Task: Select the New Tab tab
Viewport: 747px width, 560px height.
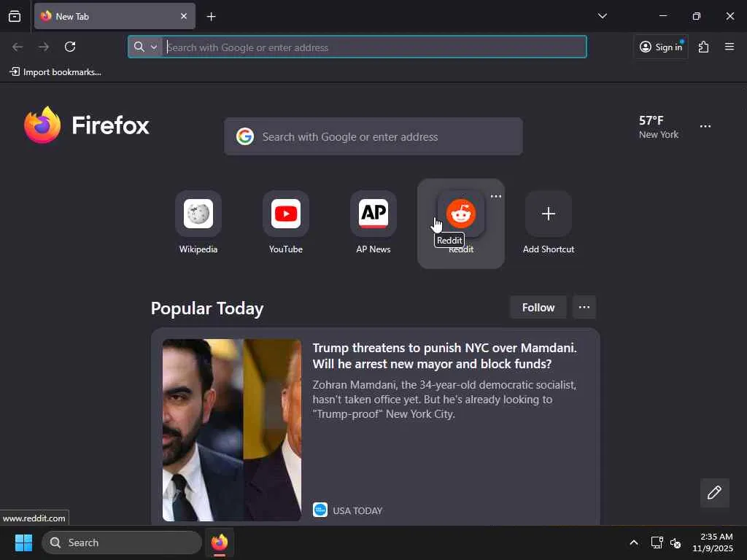Action: [x=115, y=16]
